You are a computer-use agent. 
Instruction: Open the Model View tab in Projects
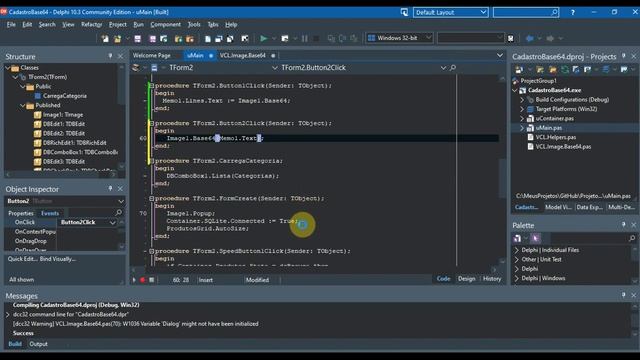click(558, 207)
